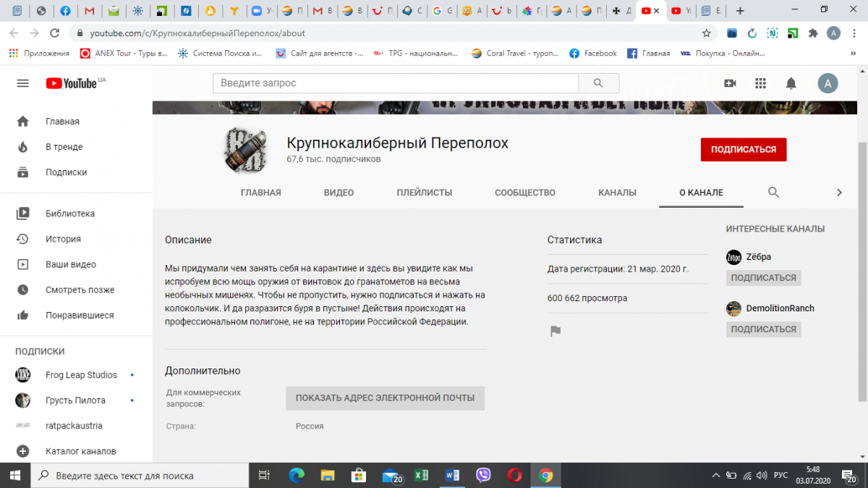Screen dimensions: 868x488
Task: Click the page vertical scrollbar
Action: (861, 268)
